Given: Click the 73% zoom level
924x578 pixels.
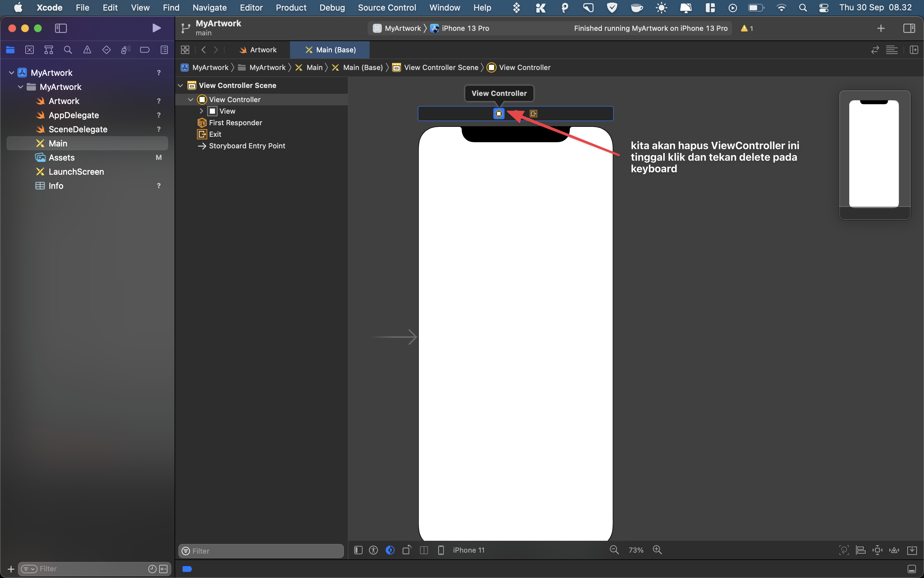Looking at the screenshot, I should [636, 550].
